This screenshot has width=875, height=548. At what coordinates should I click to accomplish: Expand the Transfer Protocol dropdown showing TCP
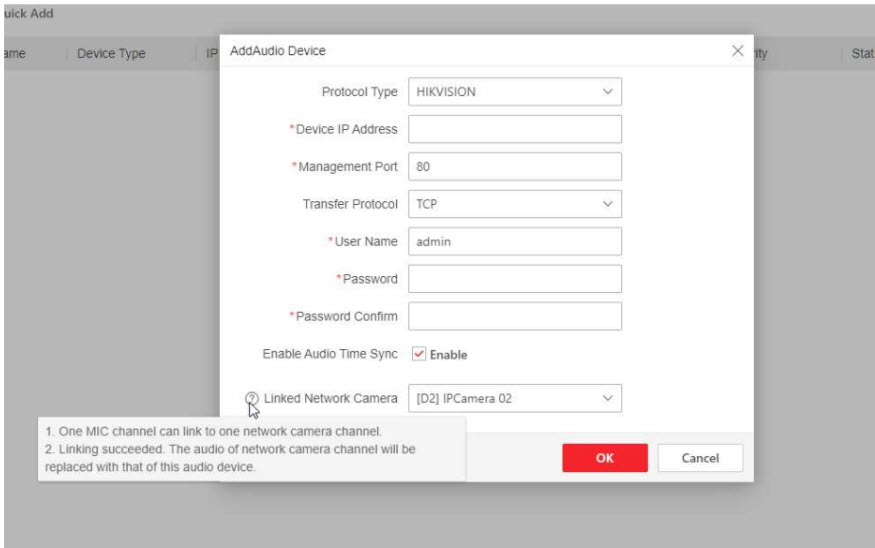(514, 204)
